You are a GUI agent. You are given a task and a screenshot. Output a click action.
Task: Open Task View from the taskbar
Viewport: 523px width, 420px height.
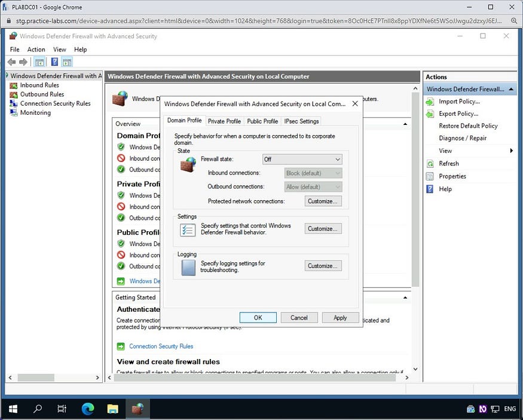tap(62, 409)
